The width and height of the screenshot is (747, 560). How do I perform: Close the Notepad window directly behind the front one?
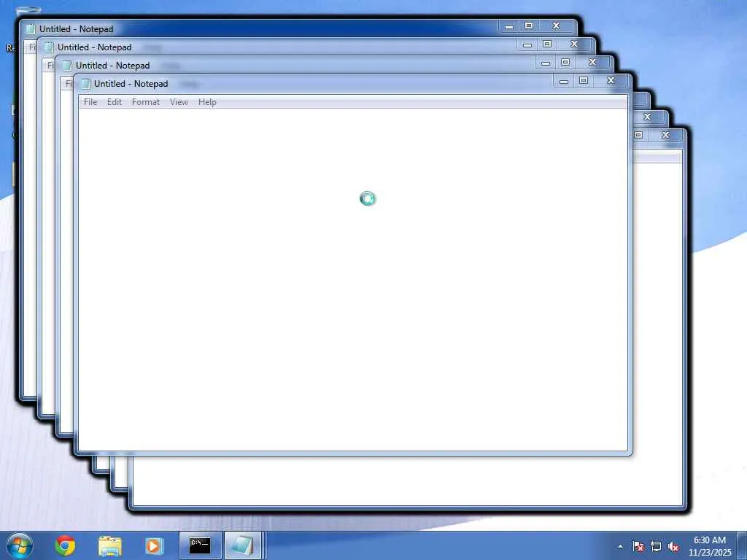click(592, 63)
